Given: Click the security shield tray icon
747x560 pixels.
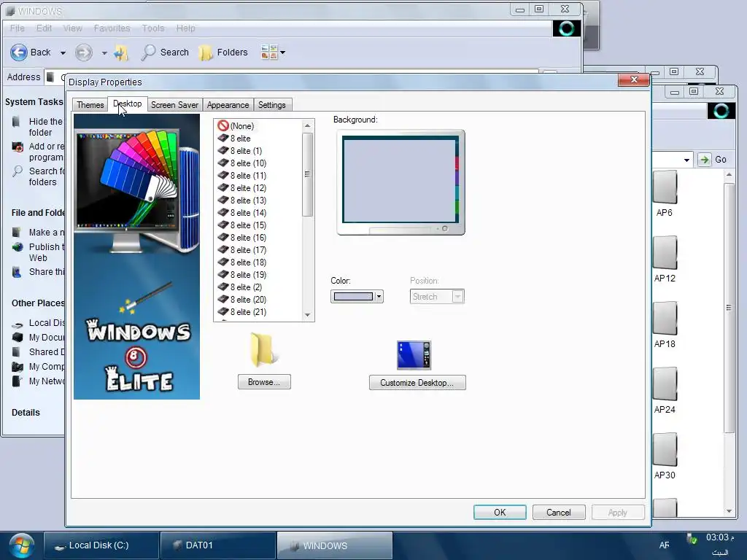Looking at the screenshot, I should [x=692, y=539].
